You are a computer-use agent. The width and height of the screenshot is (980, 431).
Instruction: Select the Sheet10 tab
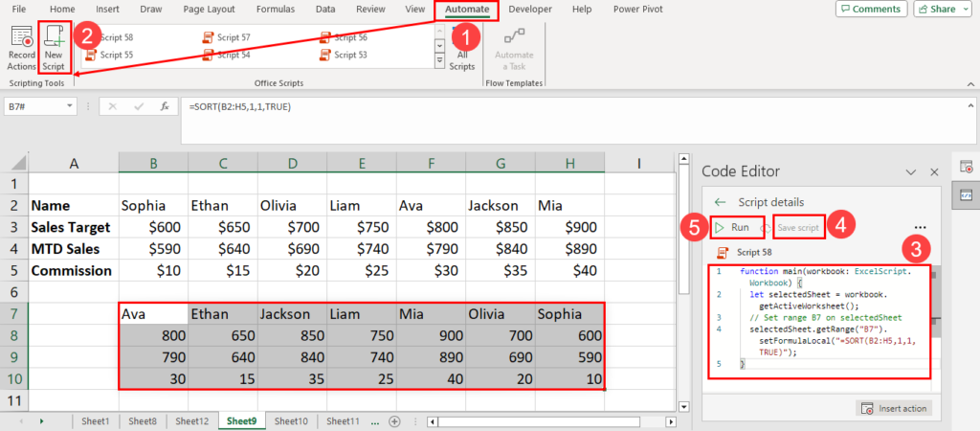[x=291, y=421]
